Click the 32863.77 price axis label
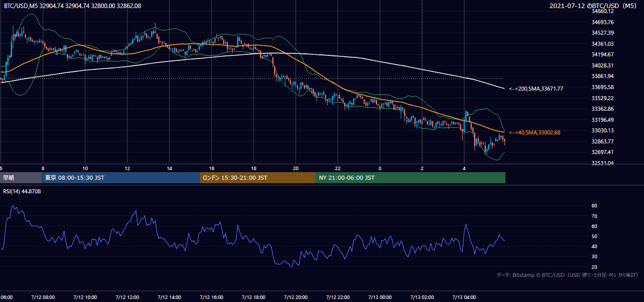This screenshot has width=644, height=302. click(x=602, y=141)
